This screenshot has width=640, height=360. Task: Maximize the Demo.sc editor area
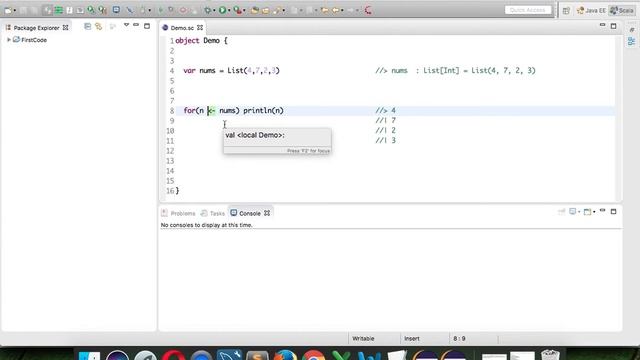coord(613,26)
